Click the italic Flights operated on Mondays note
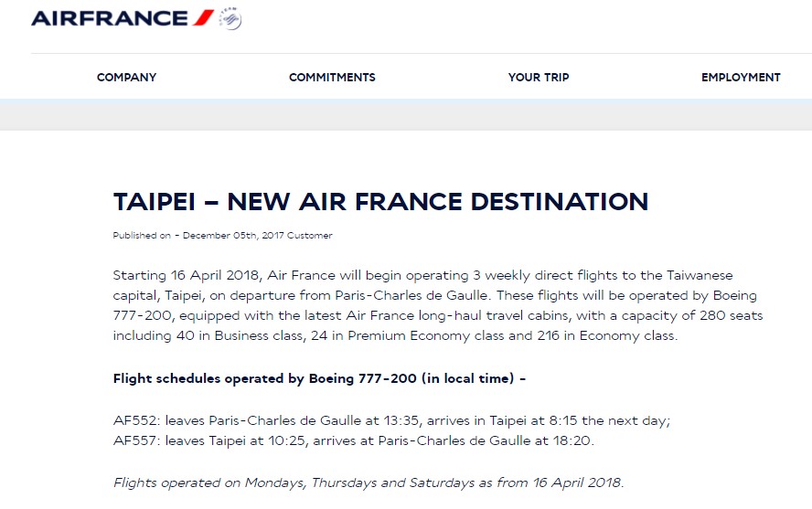The height and width of the screenshot is (509, 812). pyautogui.click(x=369, y=482)
